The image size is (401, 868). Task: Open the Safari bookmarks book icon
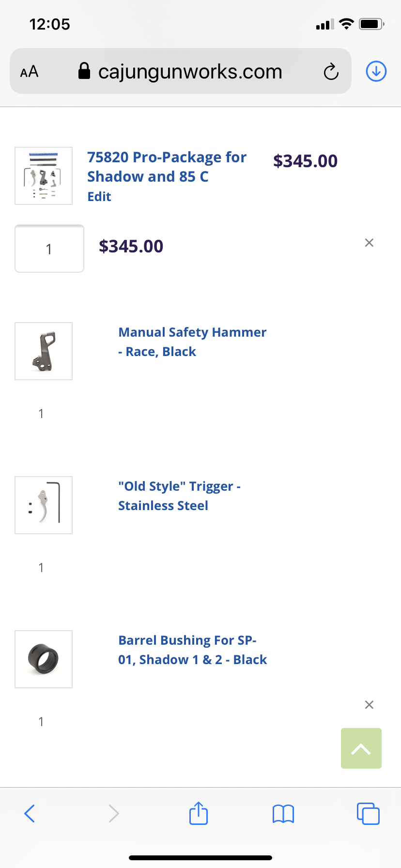point(283,814)
